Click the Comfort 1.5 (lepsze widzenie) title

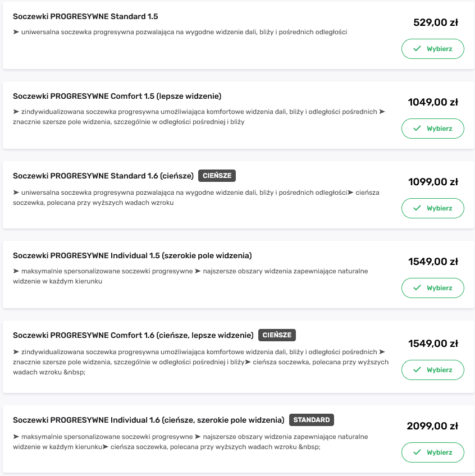pos(117,96)
